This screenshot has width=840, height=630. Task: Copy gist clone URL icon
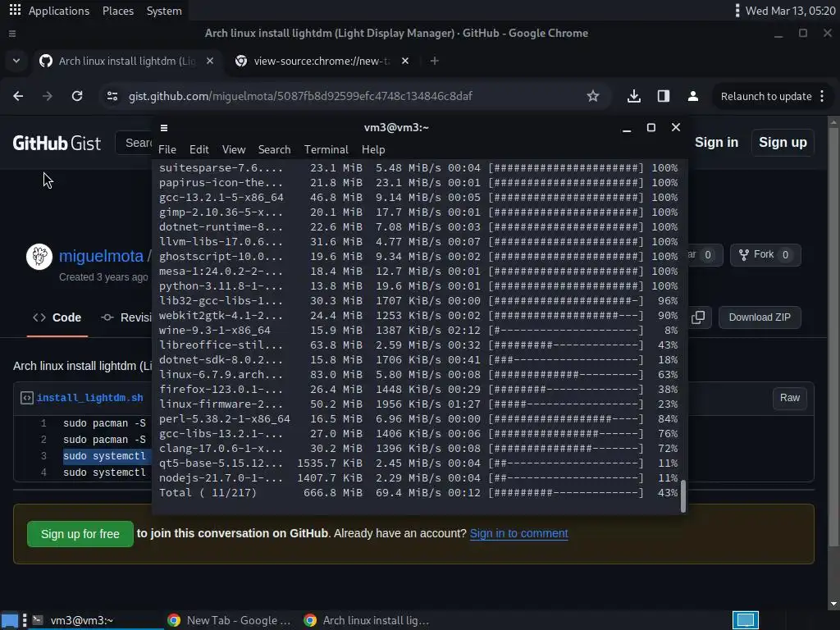pyautogui.click(x=698, y=317)
